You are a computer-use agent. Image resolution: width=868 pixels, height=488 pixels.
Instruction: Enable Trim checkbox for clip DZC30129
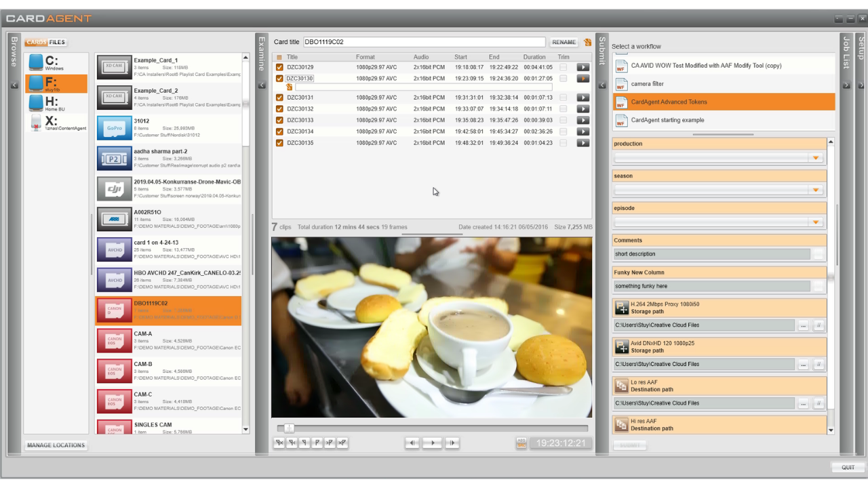tap(564, 67)
